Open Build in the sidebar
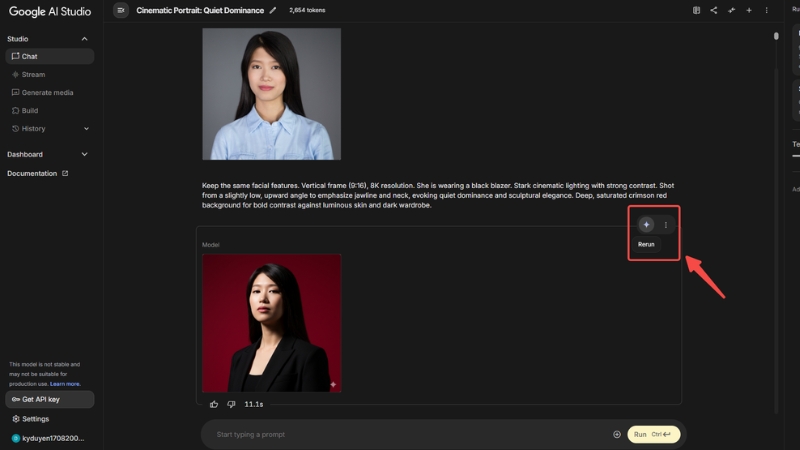This screenshot has height=450, width=800. [x=30, y=110]
